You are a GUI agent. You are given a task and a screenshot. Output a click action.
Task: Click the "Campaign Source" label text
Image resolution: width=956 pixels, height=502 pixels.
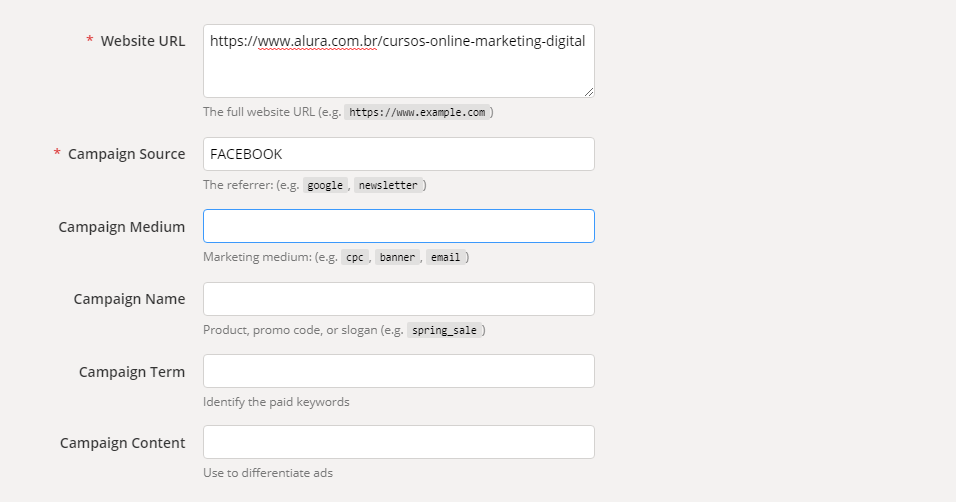pyautogui.click(x=126, y=154)
